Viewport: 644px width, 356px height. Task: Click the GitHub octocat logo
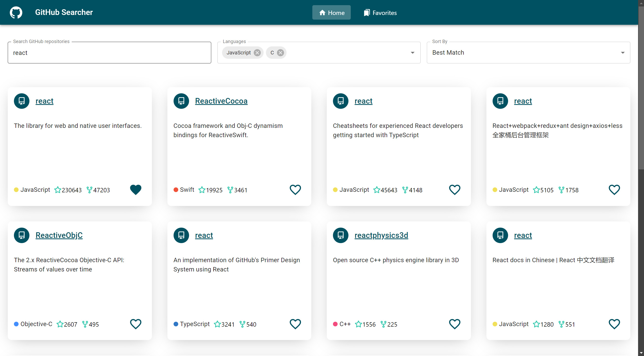click(16, 12)
